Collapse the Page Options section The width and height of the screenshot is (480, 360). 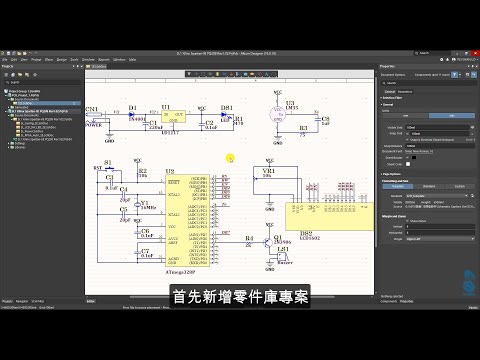click(391, 174)
